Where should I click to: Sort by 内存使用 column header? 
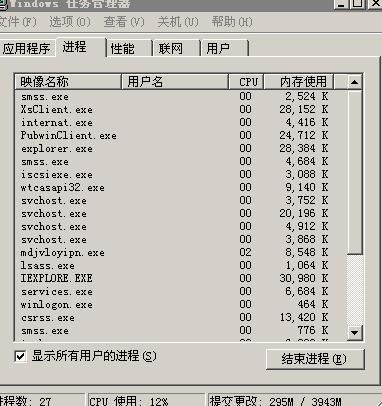(x=299, y=82)
